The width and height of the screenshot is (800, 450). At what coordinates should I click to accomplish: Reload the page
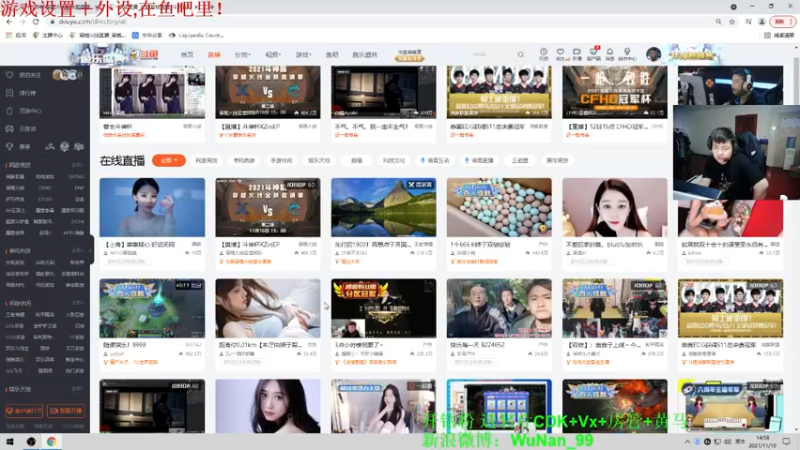point(36,21)
